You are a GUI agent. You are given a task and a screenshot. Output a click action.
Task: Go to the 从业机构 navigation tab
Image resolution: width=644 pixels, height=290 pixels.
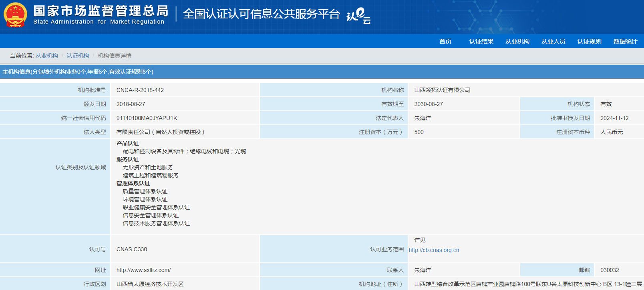pyautogui.click(x=517, y=42)
